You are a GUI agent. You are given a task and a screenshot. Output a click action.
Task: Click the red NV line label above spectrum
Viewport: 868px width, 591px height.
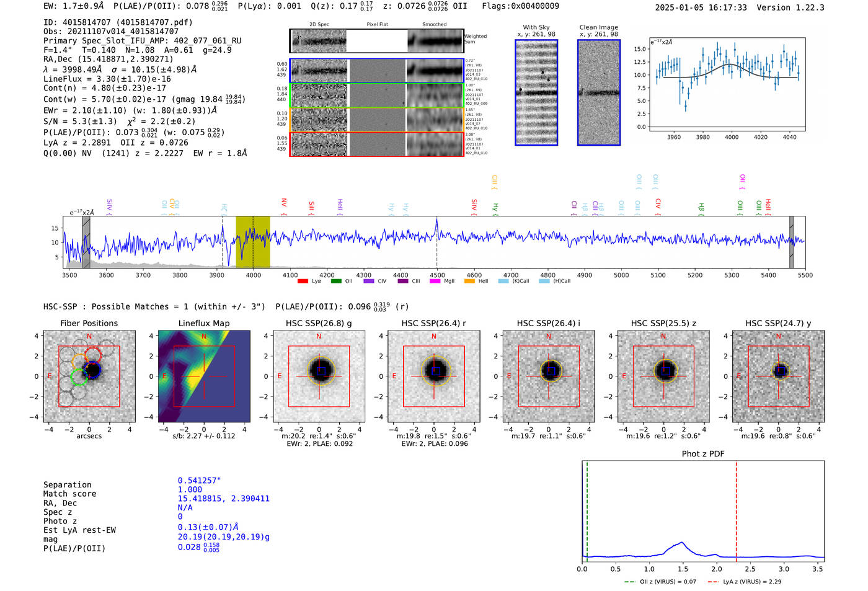click(283, 207)
